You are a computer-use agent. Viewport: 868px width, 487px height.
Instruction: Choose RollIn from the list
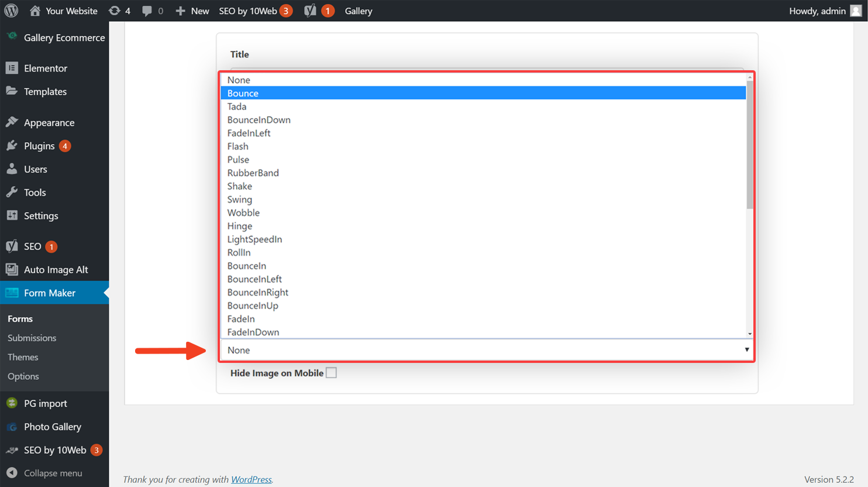click(x=483, y=252)
